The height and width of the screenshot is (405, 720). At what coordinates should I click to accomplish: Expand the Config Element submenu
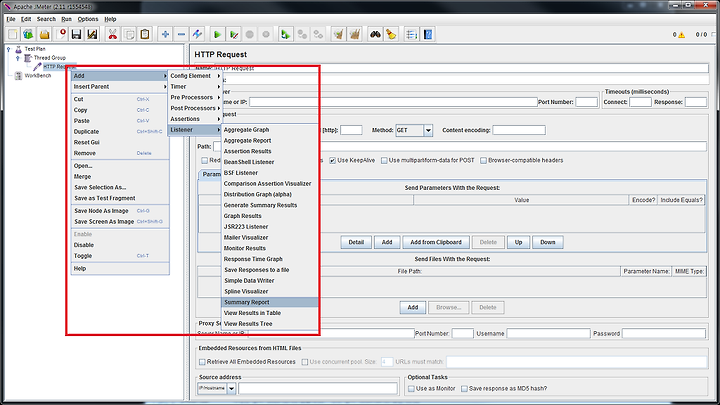click(x=195, y=76)
